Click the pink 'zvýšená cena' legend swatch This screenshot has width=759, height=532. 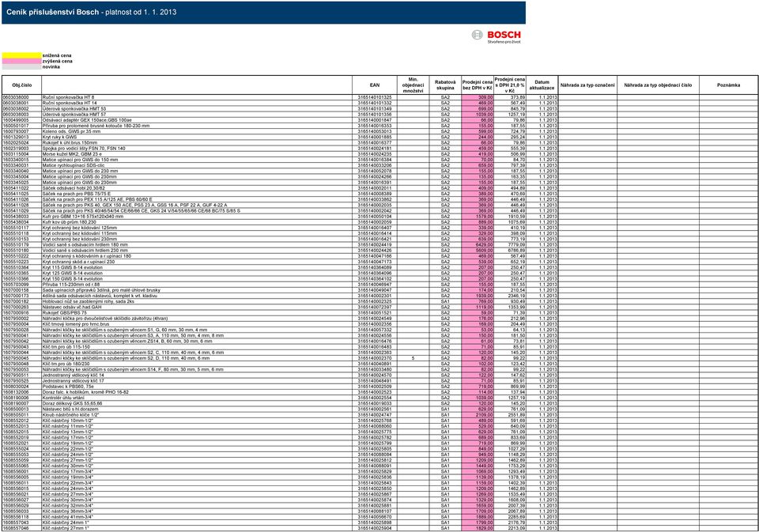(x=22, y=62)
